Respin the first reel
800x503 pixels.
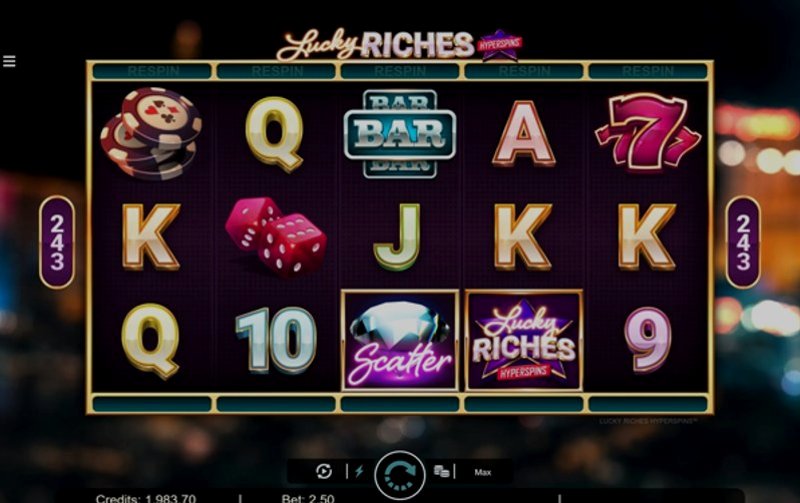[152, 71]
